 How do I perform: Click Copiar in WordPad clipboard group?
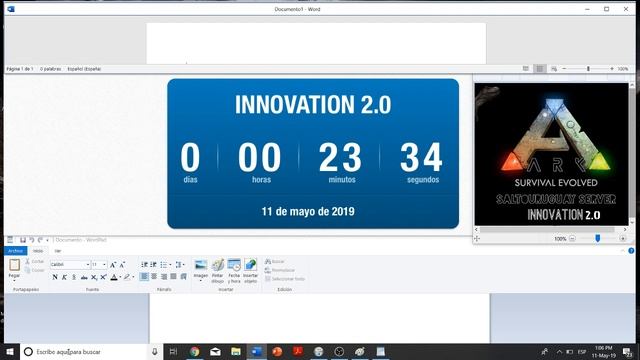[x=34, y=270]
